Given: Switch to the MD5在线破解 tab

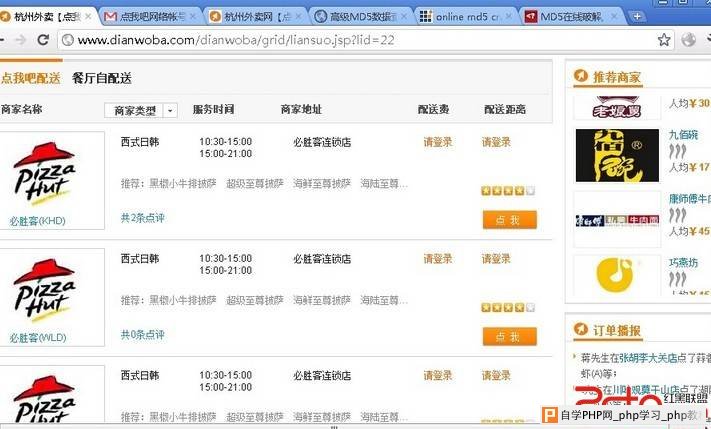Looking at the screenshot, I should click(569, 17).
